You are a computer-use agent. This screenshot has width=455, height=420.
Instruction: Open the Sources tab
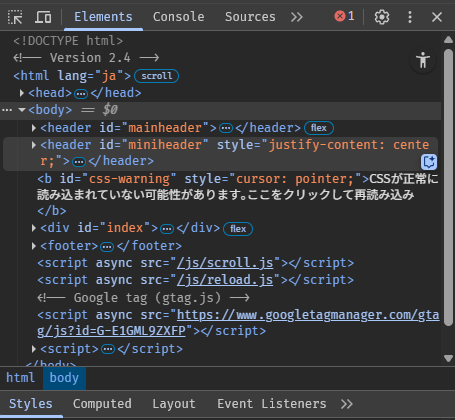250,17
